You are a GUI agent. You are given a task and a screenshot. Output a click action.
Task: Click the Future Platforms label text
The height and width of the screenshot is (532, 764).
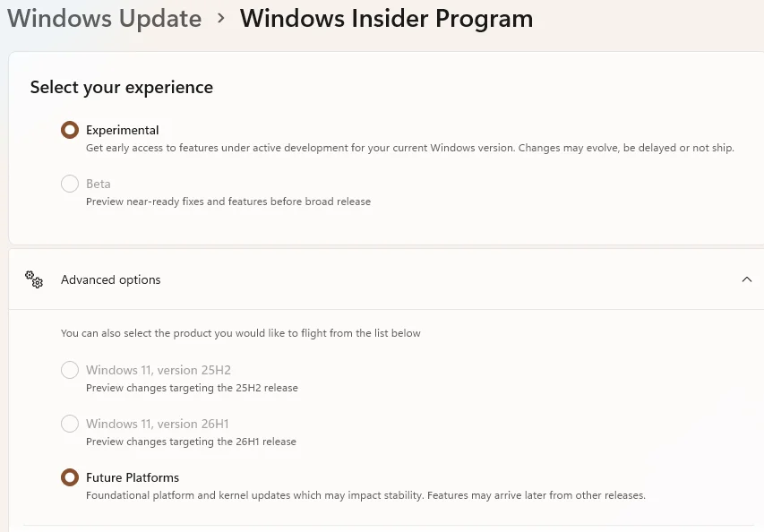coord(133,477)
